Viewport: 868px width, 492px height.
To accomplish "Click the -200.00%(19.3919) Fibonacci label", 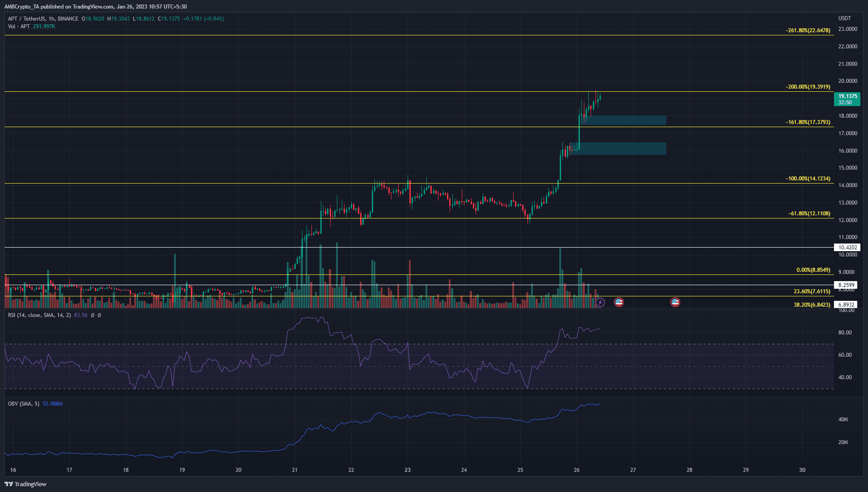I will coord(808,87).
